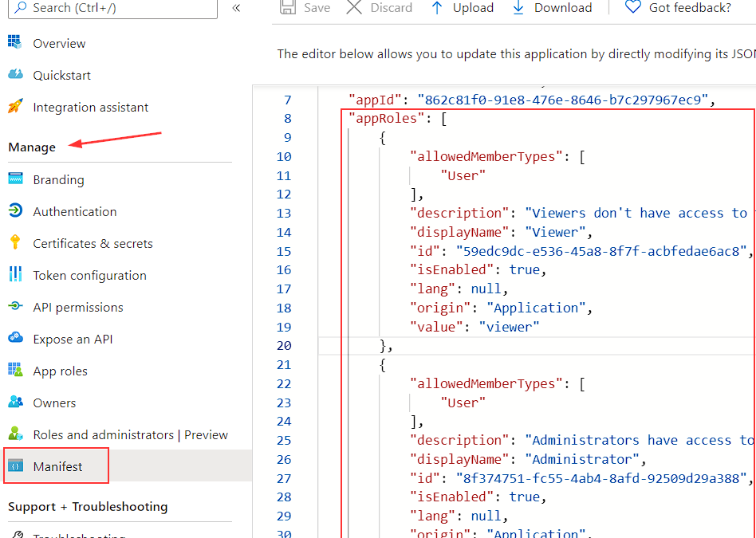The width and height of the screenshot is (756, 538).
Task: Click the Certificates & secrets key icon
Action: coord(15,243)
